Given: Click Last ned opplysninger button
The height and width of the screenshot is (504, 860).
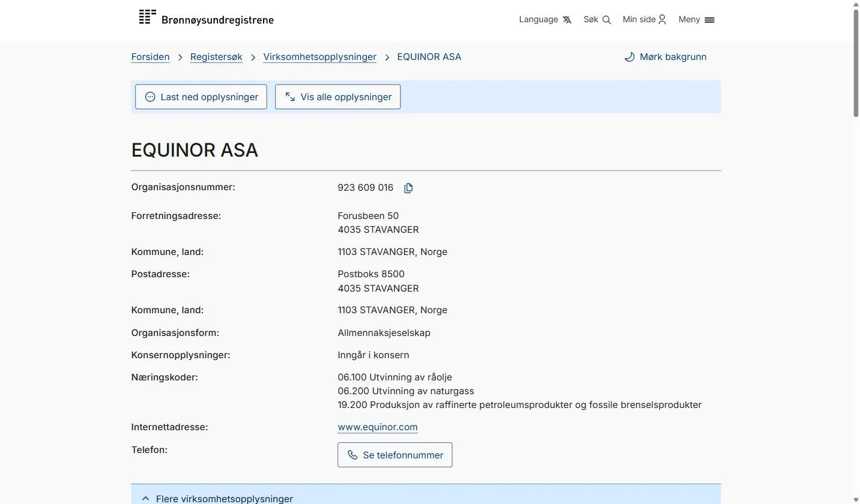Looking at the screenshot, I should [201, 97].
